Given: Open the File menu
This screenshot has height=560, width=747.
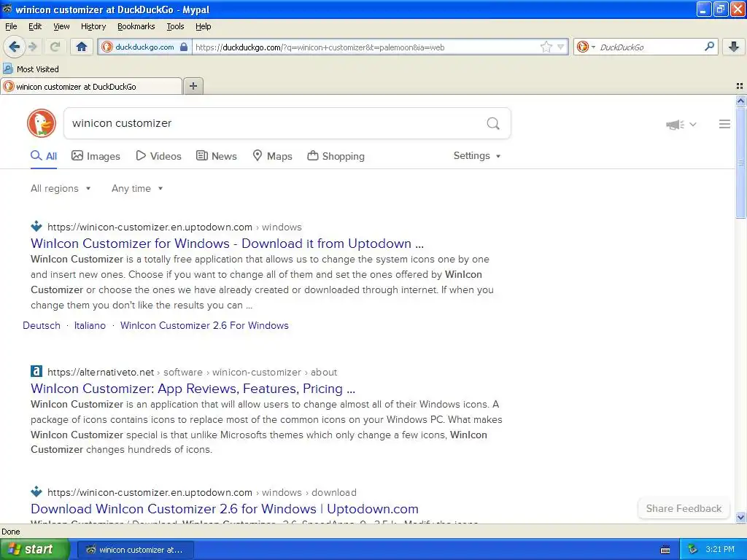Looking at the screenshot, I should [x=11, y=26].
